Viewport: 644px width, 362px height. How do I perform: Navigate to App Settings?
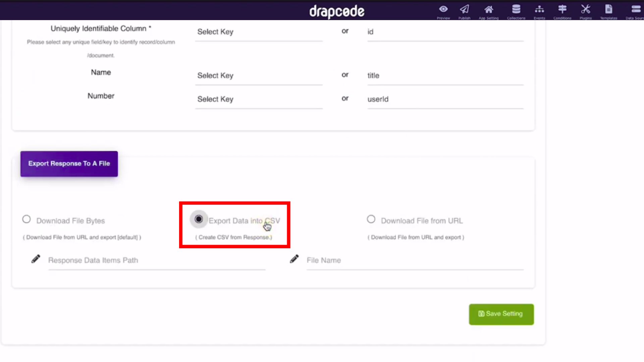tap(488, 11)
